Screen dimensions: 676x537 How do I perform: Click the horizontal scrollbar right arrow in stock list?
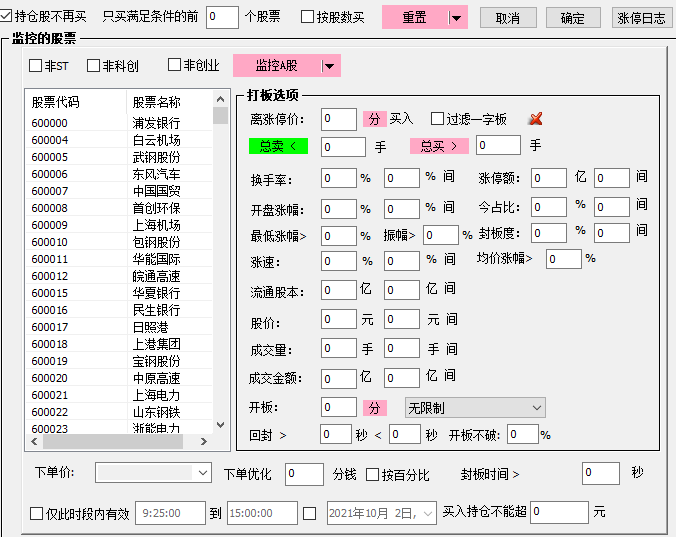tap(203, 441)
